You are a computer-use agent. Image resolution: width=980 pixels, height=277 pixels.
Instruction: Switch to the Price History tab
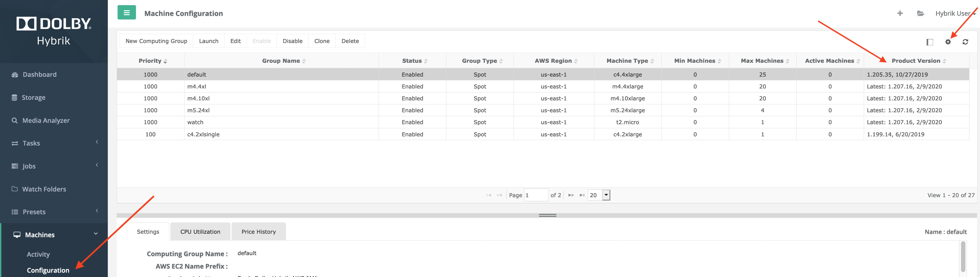[x=258, y=232]
